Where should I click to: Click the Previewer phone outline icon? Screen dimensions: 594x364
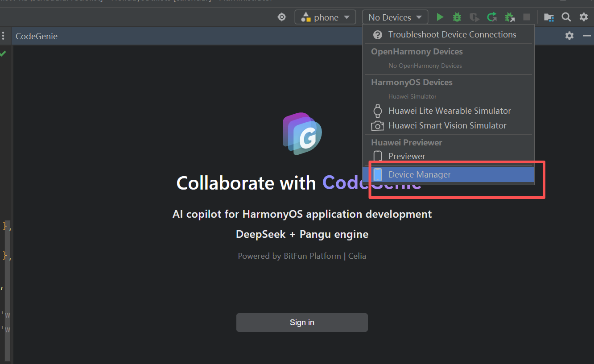click(x=378, y=156)
